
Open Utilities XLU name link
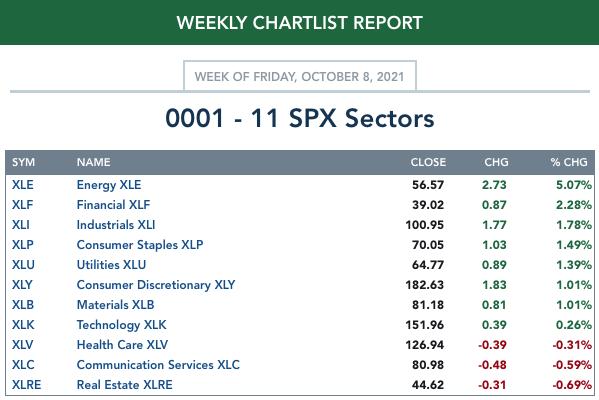112,265
